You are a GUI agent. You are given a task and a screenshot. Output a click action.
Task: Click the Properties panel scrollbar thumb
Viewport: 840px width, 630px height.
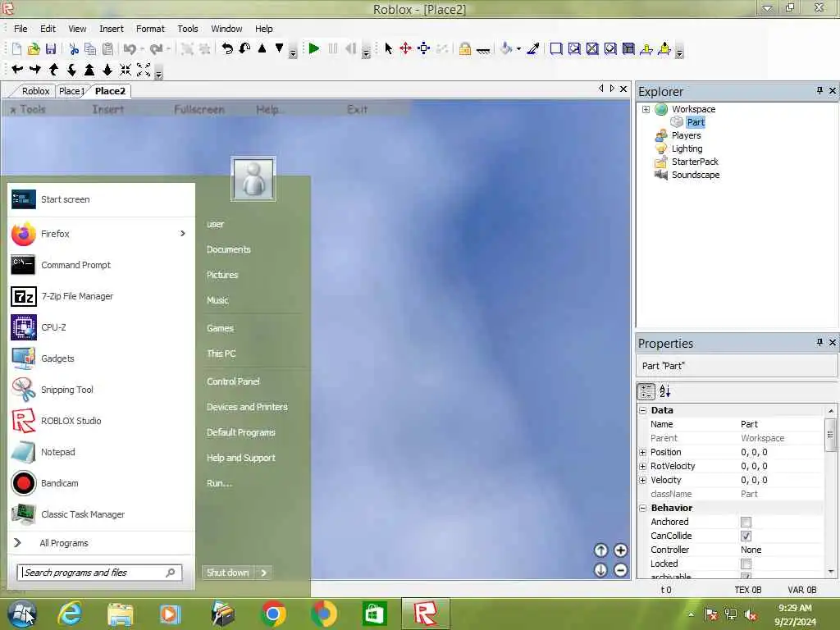click(x=830, y=435)
